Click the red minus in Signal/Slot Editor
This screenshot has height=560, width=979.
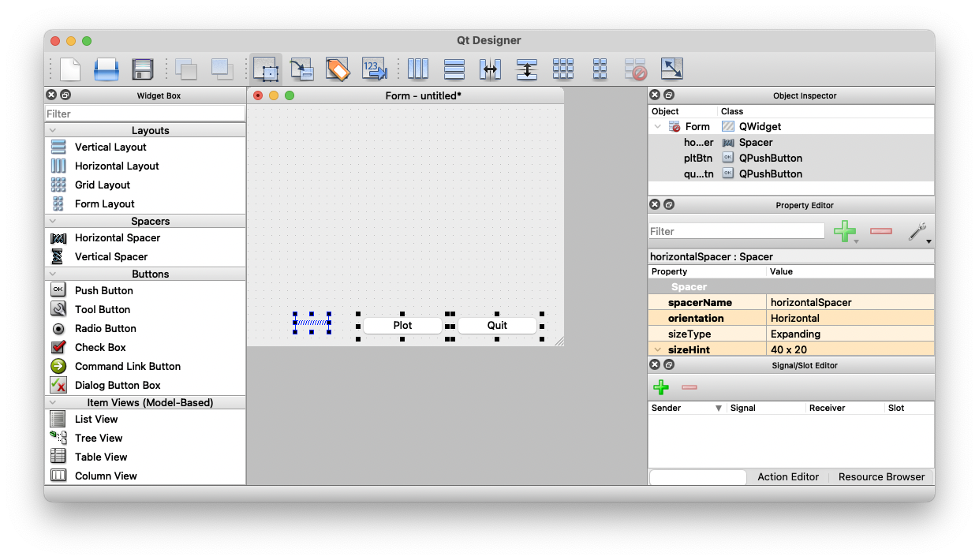(x=689, y=387)
